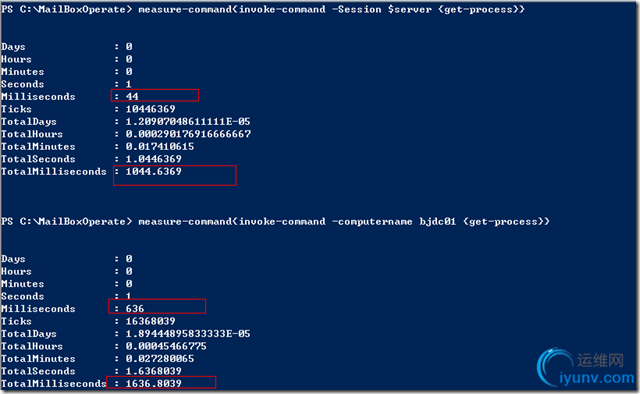
Task: Select the TotalMilliseconds value 1044.6369
Action: (x=153, y=171)
